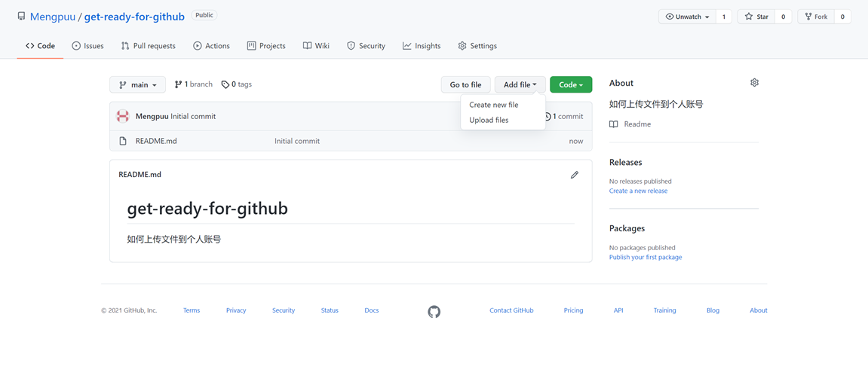This screenshot has width=868, height=385.
Task: Open the Security tab
Action: (x=366, y=46)
